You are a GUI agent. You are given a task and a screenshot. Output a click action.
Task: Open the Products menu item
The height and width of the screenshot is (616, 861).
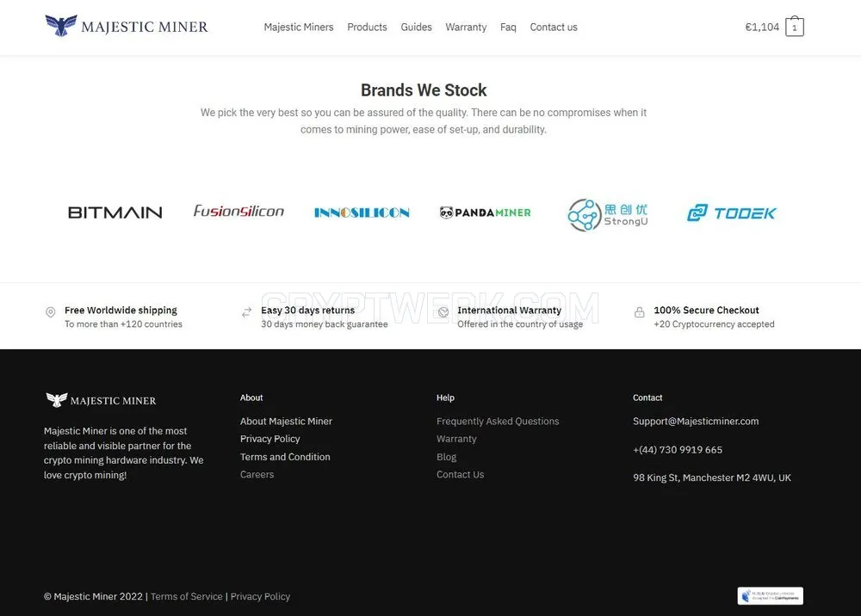pos(367,27)
